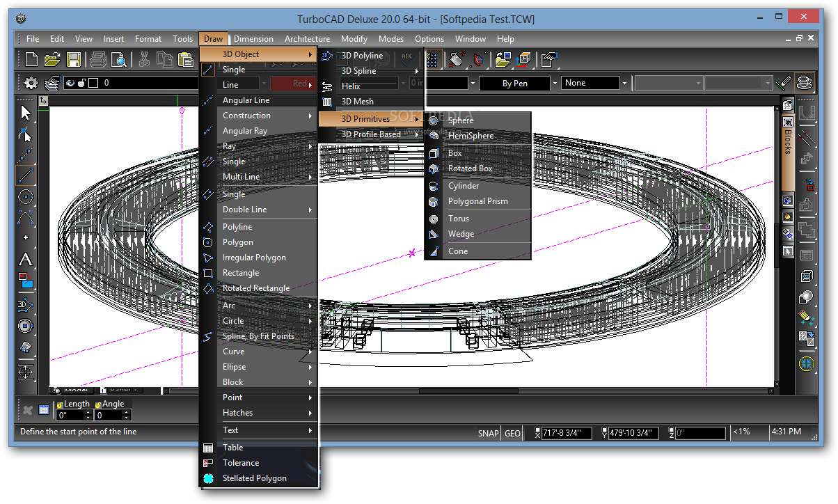
Task: Choose Spline, By Fit Points
Action: pos(259,336)
